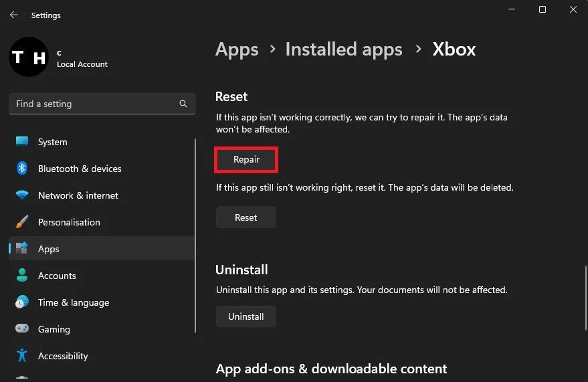Click the Apps sidebar icon
The height and width of the screenshot is (382, 588).
[22, 248]
